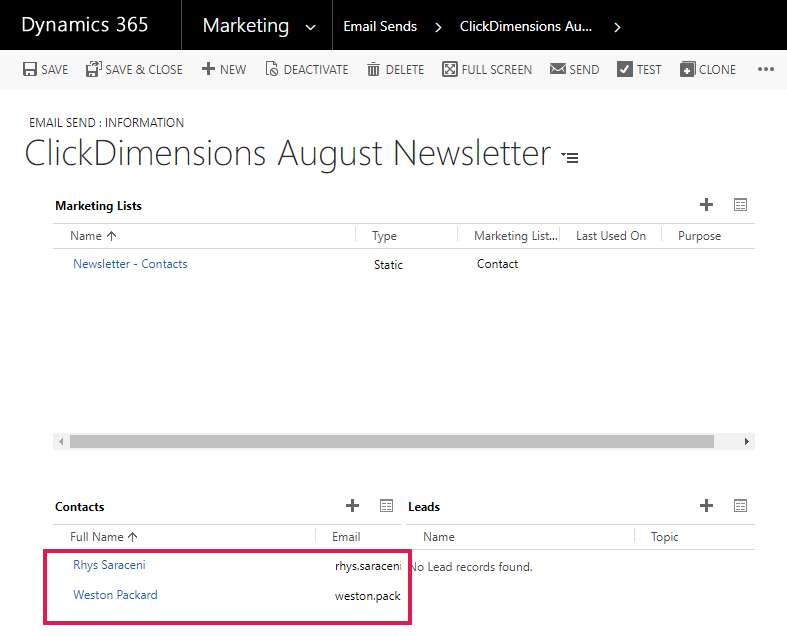787x636 pixels.
Task: Sort by Last Used On column
Action: point(611,236)
